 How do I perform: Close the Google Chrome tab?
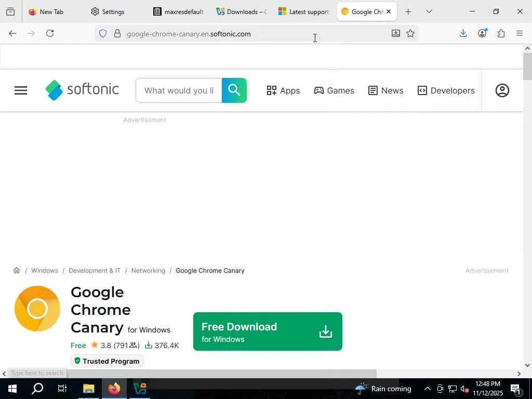pos(389,11)
